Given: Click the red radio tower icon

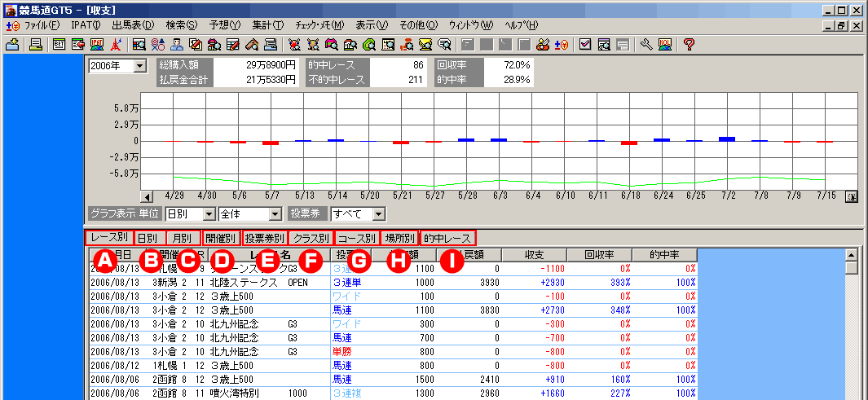Looking at the screenshot, I should tap(116, 44).
